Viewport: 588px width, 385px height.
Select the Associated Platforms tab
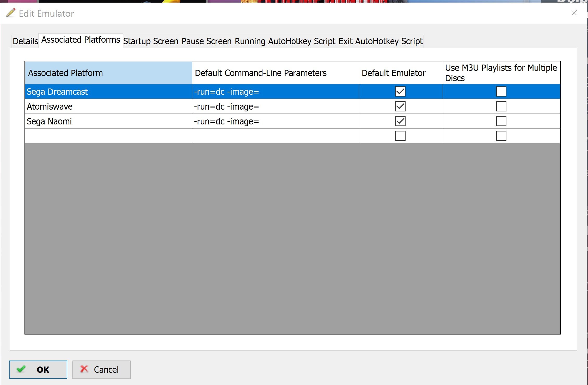[81, 40]
